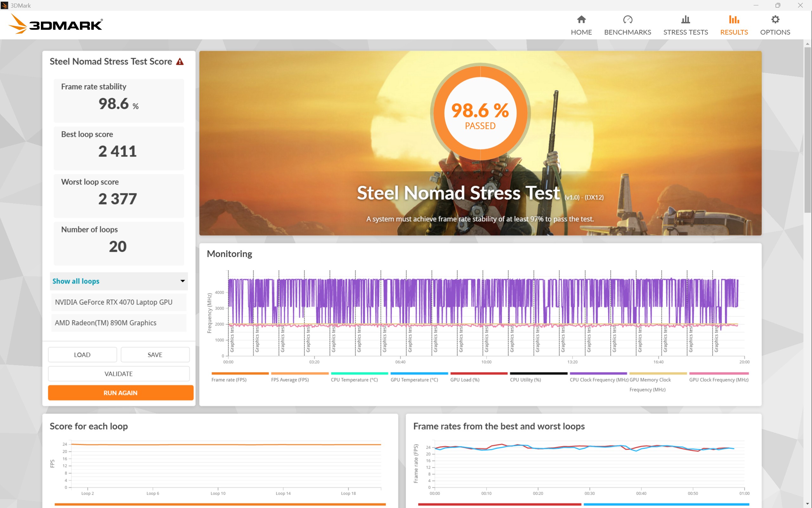Click the Results orange chart icon
812x508 pixels.
click(734, 19)
